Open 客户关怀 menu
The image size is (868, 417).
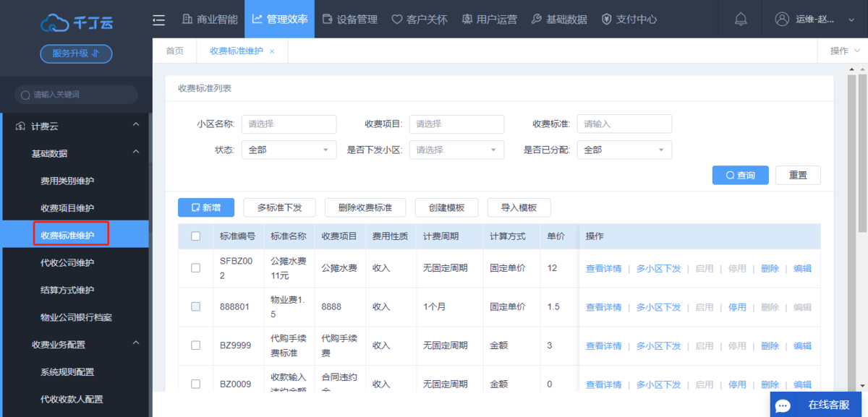[420, 20]
